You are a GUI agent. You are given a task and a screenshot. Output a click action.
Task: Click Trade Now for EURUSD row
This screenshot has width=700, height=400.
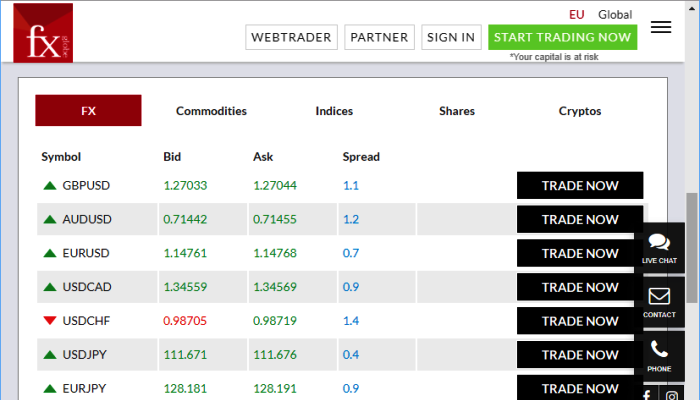pos(580,253)
